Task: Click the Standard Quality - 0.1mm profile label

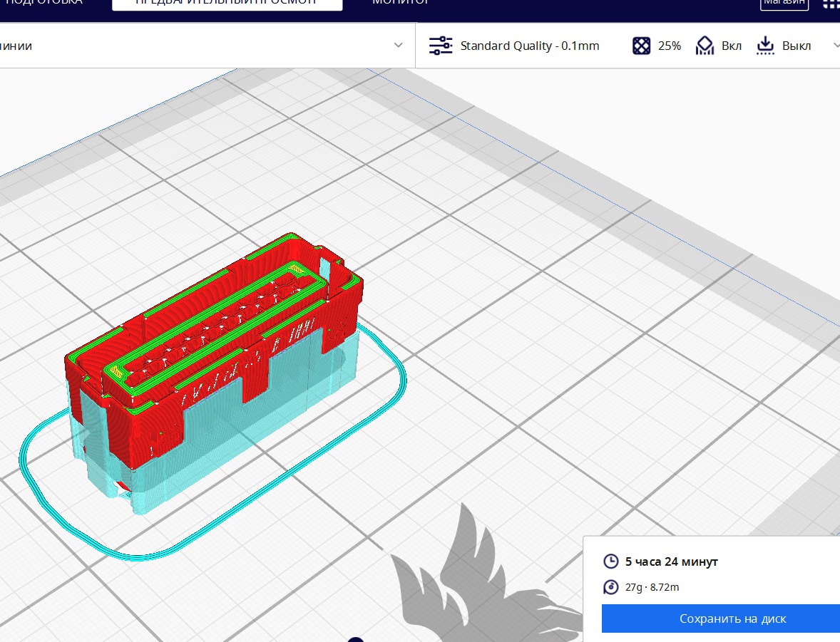Action: [529, 46]
